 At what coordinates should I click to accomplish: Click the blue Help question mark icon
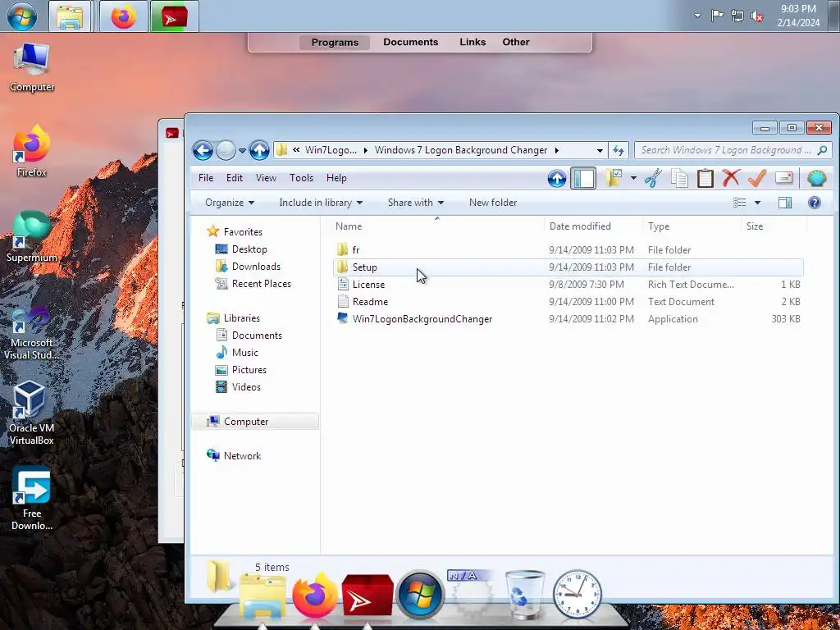point(815,203)
